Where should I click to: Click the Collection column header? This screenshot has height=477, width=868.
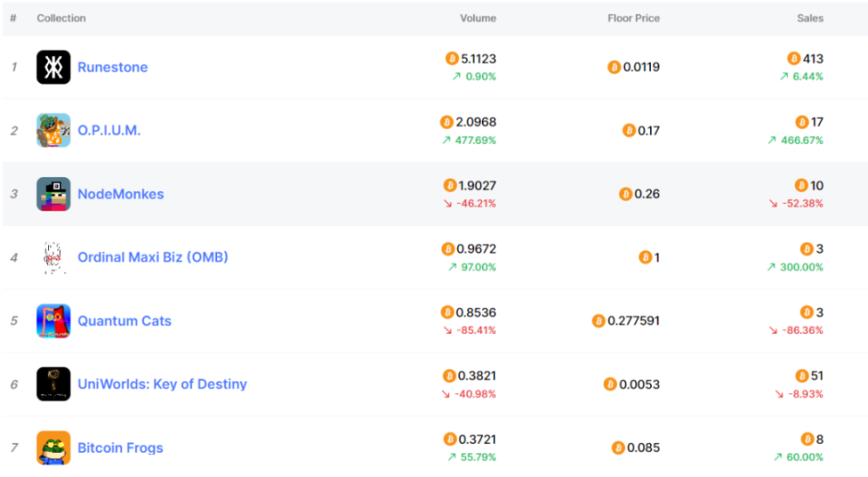click(x=62, y=18)
